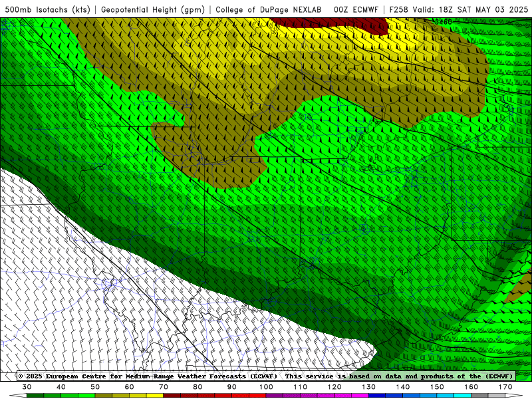Select the light gray 165–170 kt legend swatch

[497, 396]
